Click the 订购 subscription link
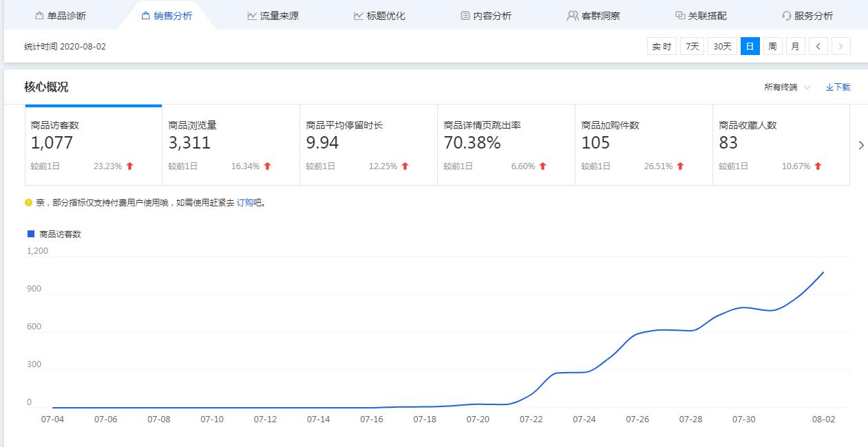This screenshot has width=868, height=447. (244, 203)
